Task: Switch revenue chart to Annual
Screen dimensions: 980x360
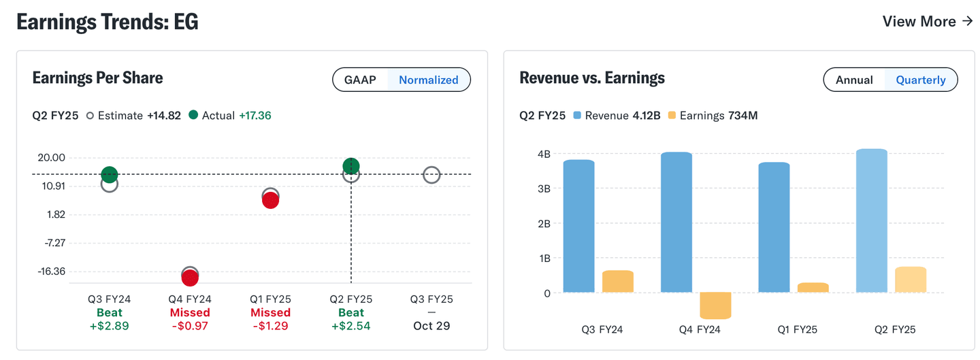Action: 854,80
